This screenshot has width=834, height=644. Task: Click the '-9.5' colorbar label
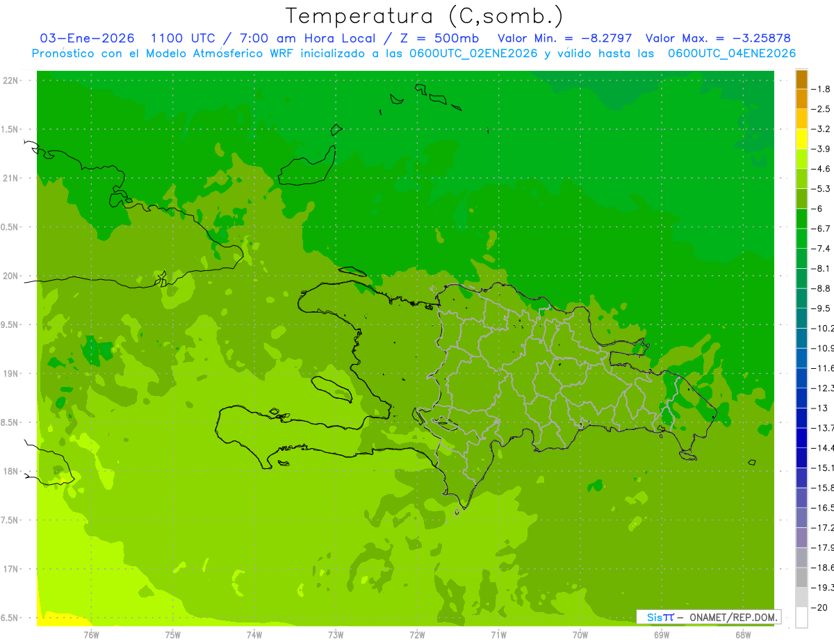(821, 308)
